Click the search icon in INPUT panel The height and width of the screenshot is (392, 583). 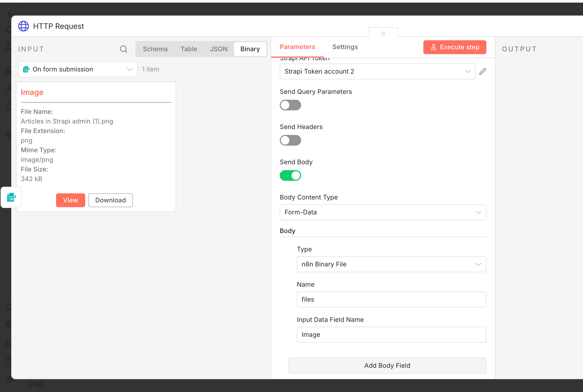[123, 49]
